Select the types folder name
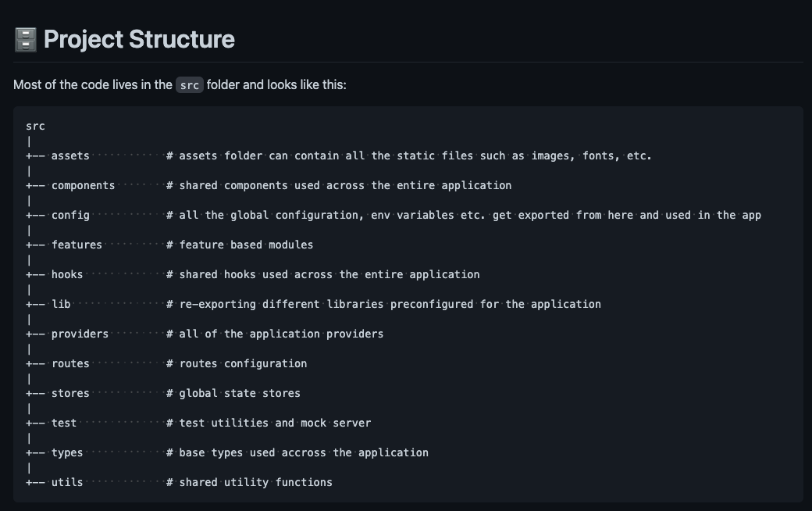 pyautogui.click(x=67, y=452)
